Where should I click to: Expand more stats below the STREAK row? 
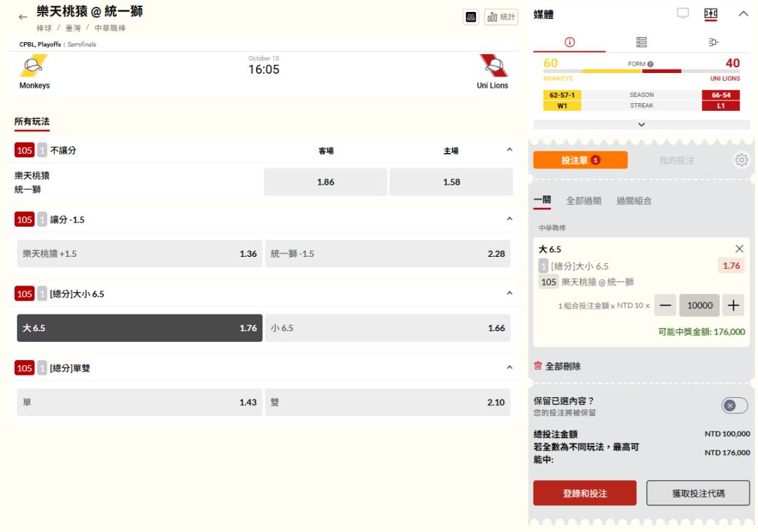[641, 124]
